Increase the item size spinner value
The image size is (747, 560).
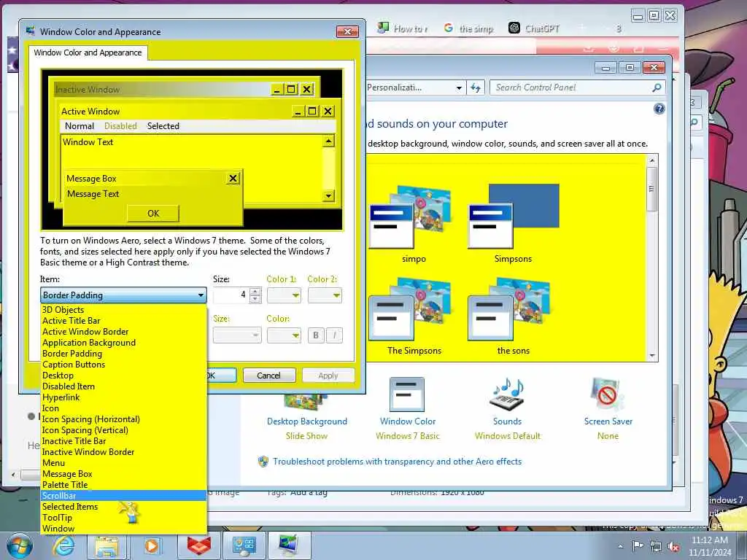point(255,292)
